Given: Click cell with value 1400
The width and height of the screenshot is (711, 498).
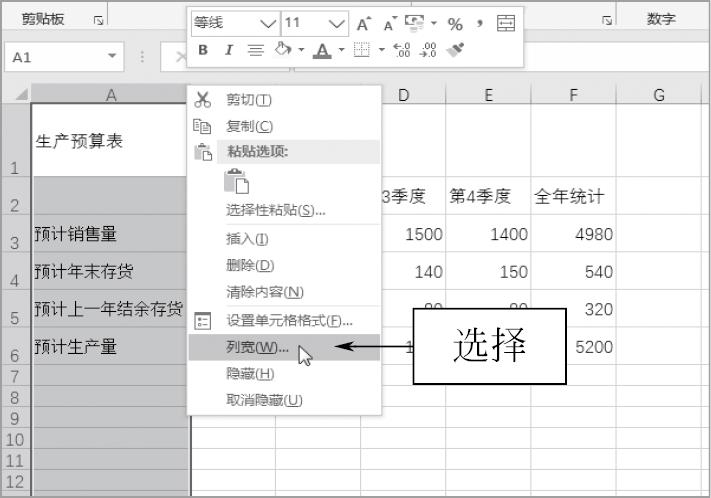Looking at the screenshot, I should click(x=488, y=234).
